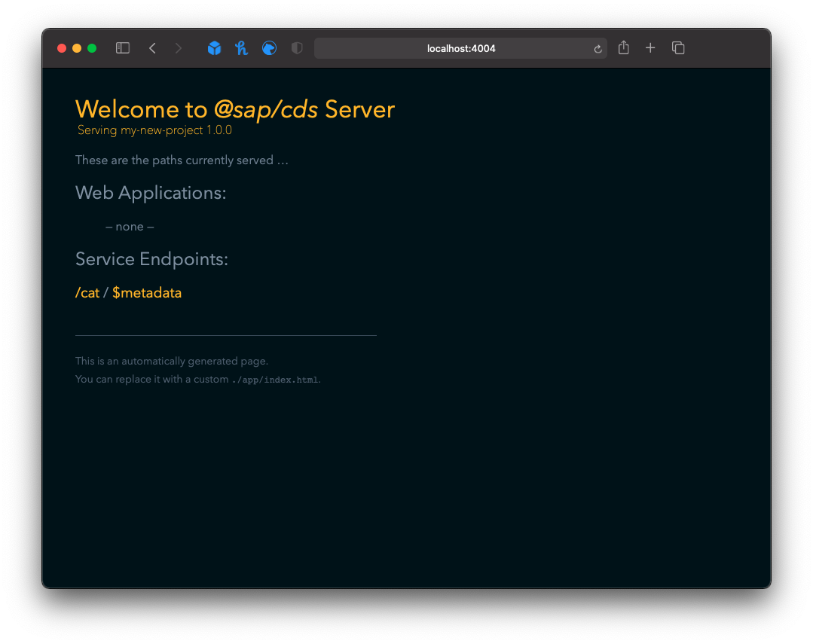This screenshot has height=644, width=813.
Task: Show the privacy report shield
Action: click(297, 48)
